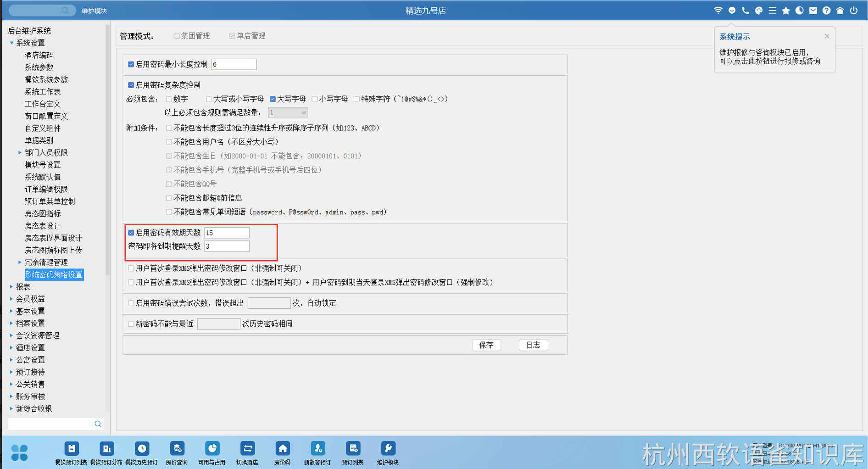Open the 以上必须包含规则需满足数量 dropdown

288,113
